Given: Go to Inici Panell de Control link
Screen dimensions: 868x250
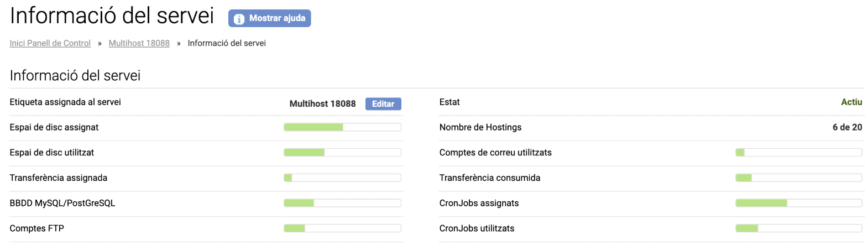Looking at the screenshot, I should click(x=50, y=43).
